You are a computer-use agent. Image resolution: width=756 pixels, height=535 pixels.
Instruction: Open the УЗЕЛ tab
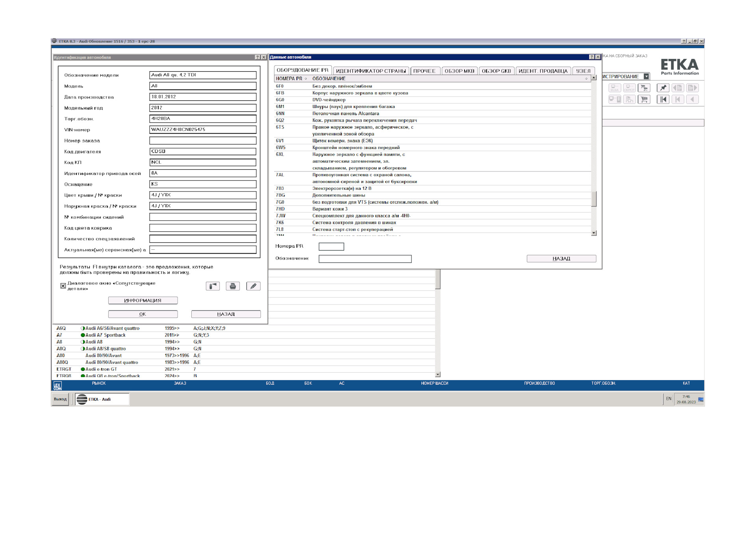pos(584,71)
